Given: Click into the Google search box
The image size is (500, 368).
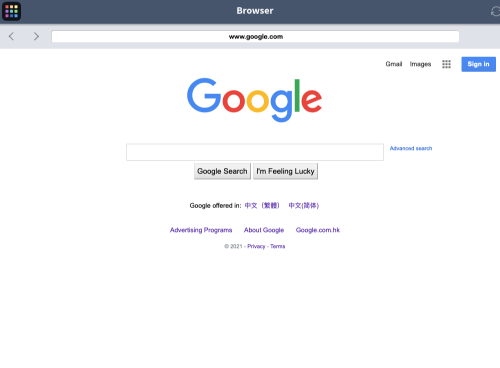Looking at the screenshot, I should click(255, 152).
